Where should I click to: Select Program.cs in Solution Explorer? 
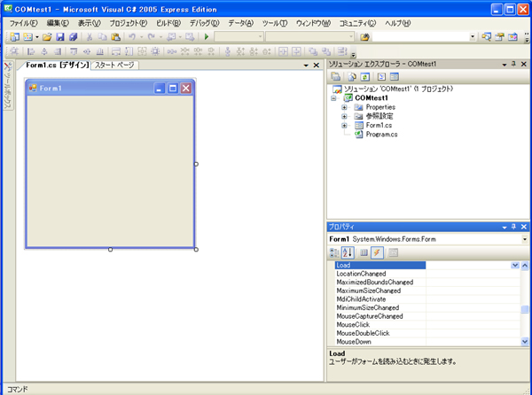(x=381, y=135)
